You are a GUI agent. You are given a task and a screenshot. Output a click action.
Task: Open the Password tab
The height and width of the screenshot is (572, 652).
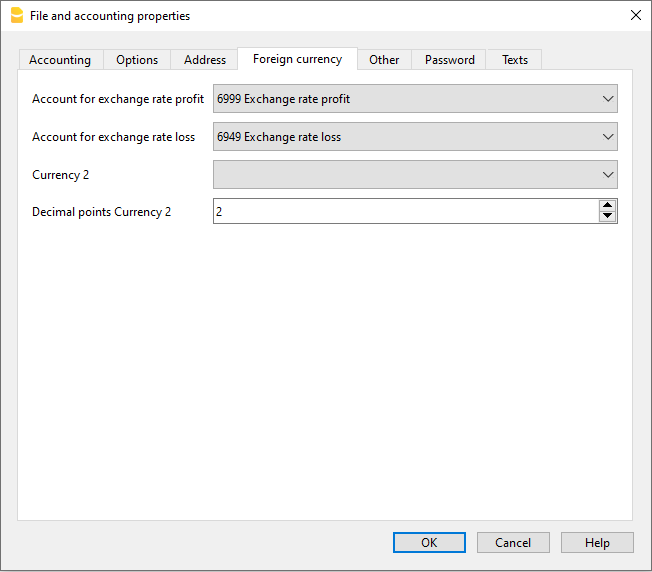[450, 60]
